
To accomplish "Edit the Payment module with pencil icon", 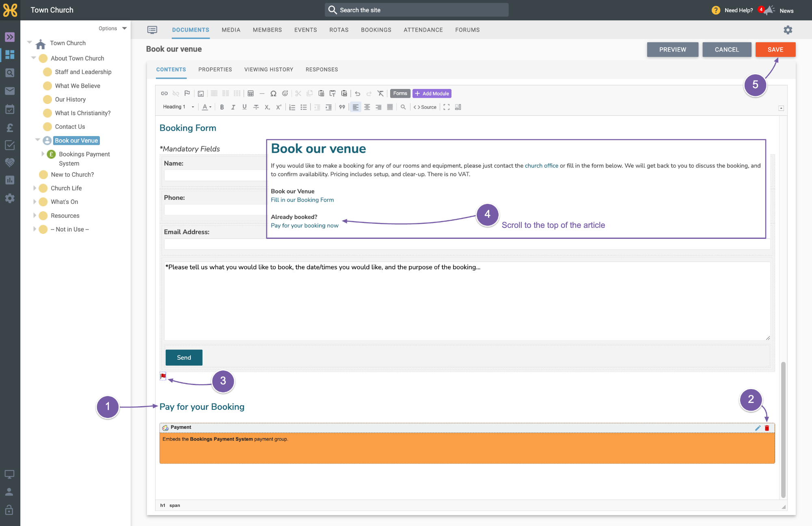I will [758, 428].
